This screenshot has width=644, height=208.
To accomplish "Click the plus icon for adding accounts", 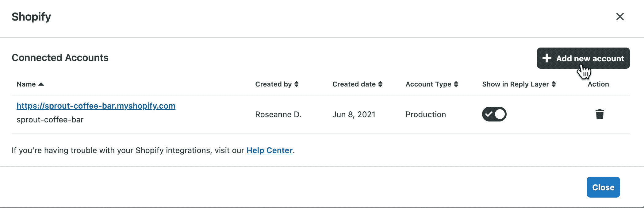I will click(x=547, y=58).
